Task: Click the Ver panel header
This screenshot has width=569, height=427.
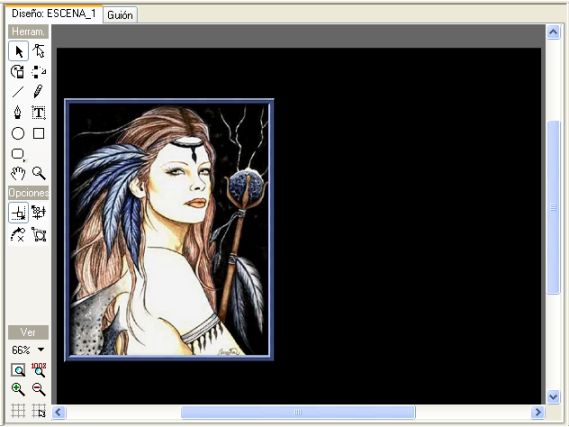Action: pos(28,332)
